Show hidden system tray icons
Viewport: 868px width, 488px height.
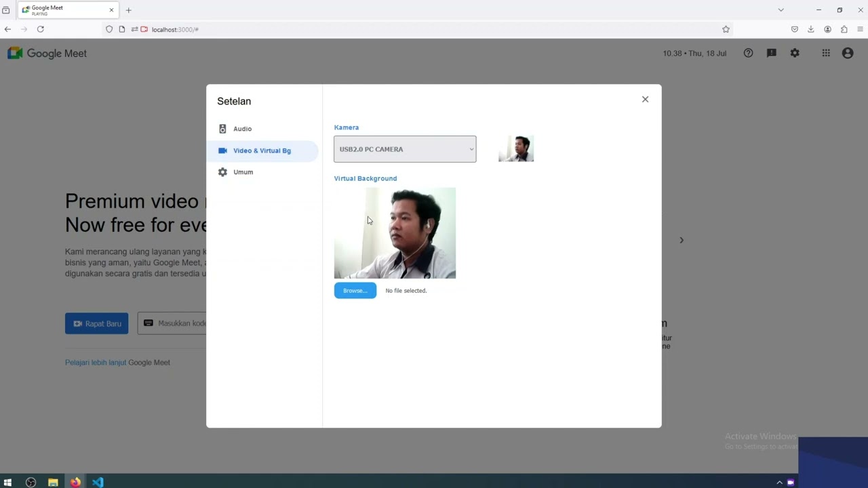[779, 483]
